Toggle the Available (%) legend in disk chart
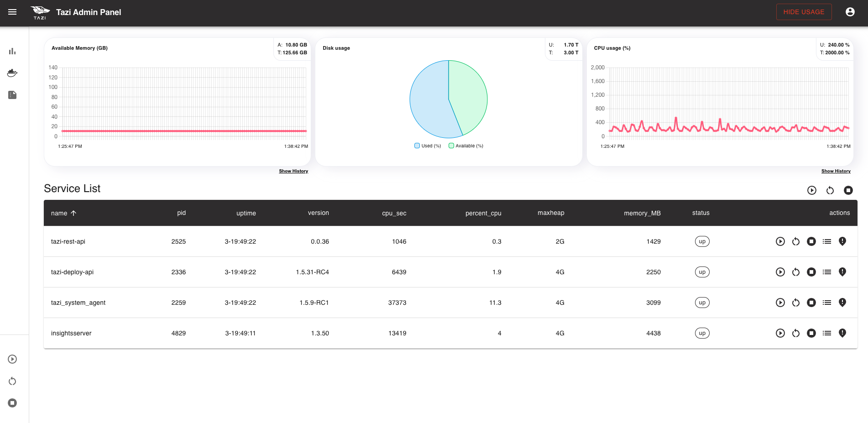This screenshot has width=868, height=423. tap(466, 146)
